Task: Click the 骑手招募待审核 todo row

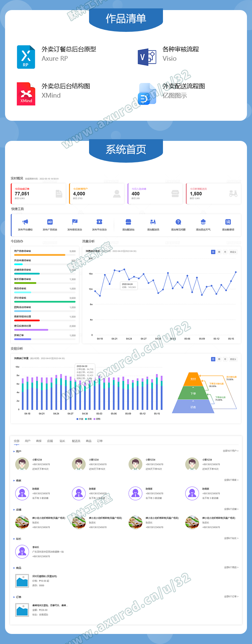Action: point(45,281)
